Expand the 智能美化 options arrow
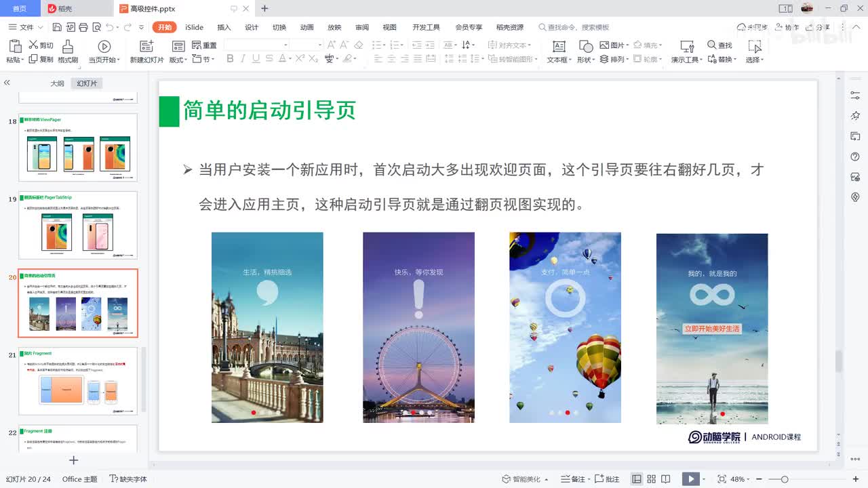The image size is (868, 488). (x=547, y=480)
